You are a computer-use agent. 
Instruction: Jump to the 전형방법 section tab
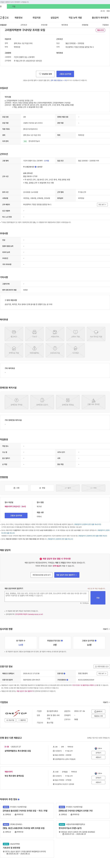[x=85, y=25]
